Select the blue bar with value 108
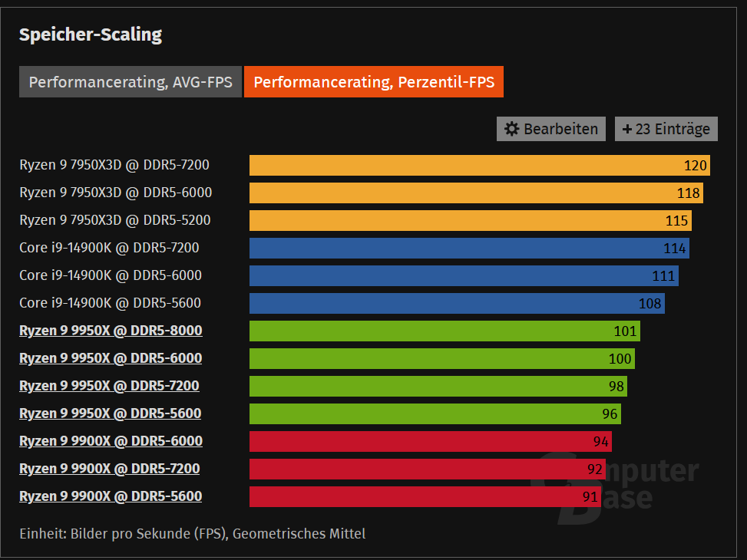Viewport: 747px width, 560px height. point(458,303)
